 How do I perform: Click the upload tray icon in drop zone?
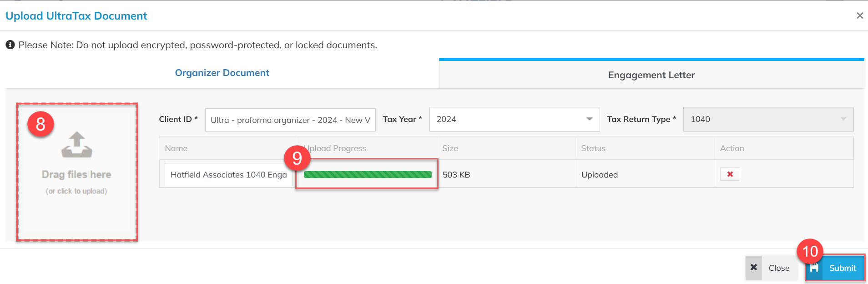(x=77, y=145)
